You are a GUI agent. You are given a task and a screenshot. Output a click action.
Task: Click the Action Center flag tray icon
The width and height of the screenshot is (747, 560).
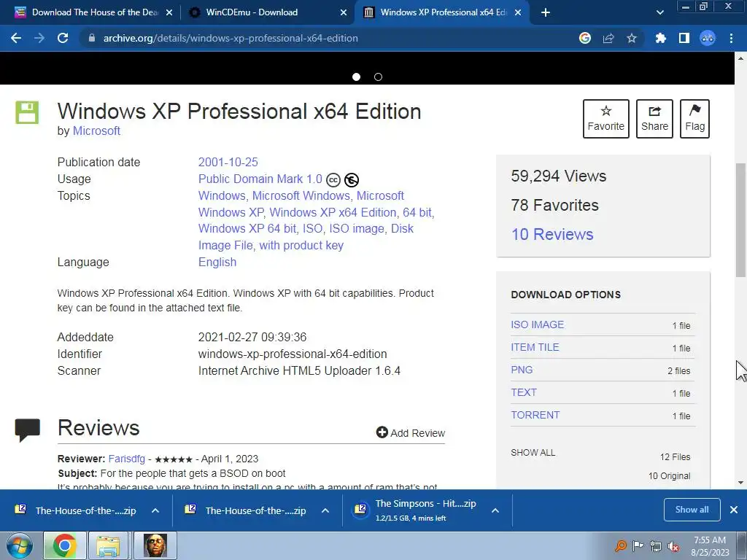tap(638, 545)
